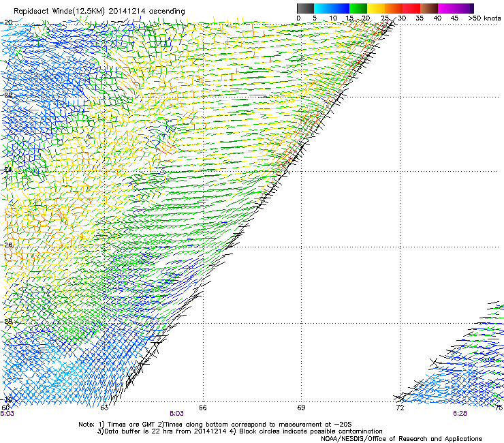The height and width of the screenshot is (443, 504).
Task: Click the '63' longitude axis label
Action: click(104, 408)
